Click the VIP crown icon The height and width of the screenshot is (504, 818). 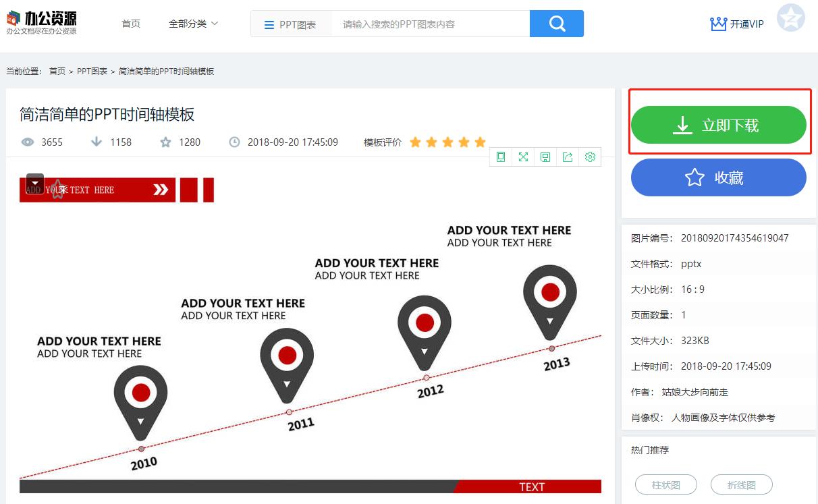coord(718,24)
